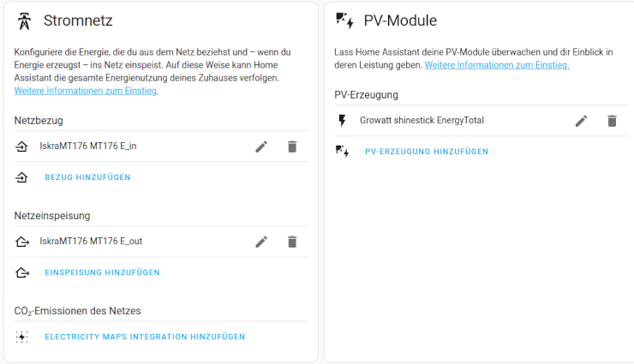Delete the IskraMT176 MT176 E_out entry
The width and height of the screenshot is (634, 364).
(x=292, y=242)
